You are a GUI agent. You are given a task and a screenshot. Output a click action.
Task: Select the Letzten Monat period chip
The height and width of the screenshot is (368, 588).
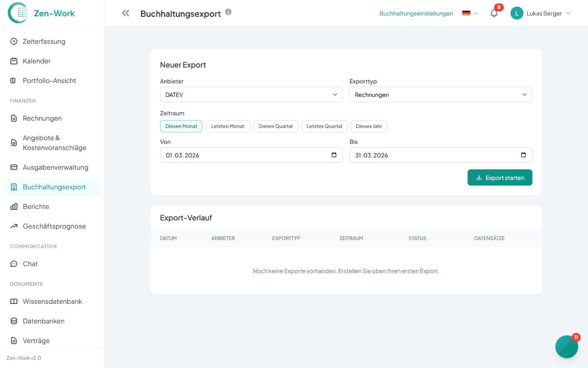click(x=228, y=126)
